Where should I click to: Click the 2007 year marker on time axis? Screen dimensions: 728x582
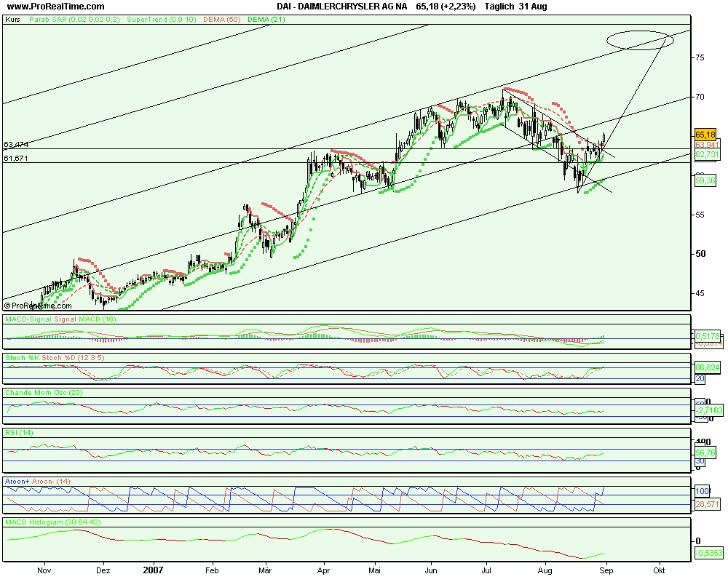[x=153, y=571]
